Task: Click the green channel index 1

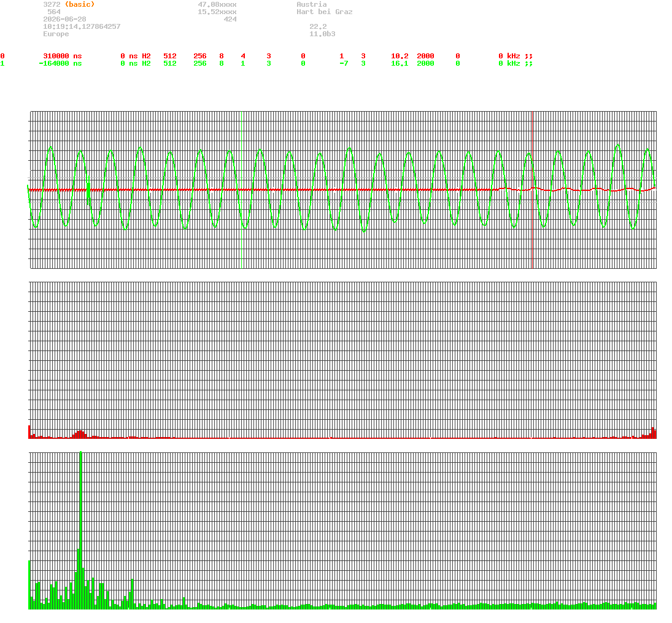Action: [x=2, y=63]
